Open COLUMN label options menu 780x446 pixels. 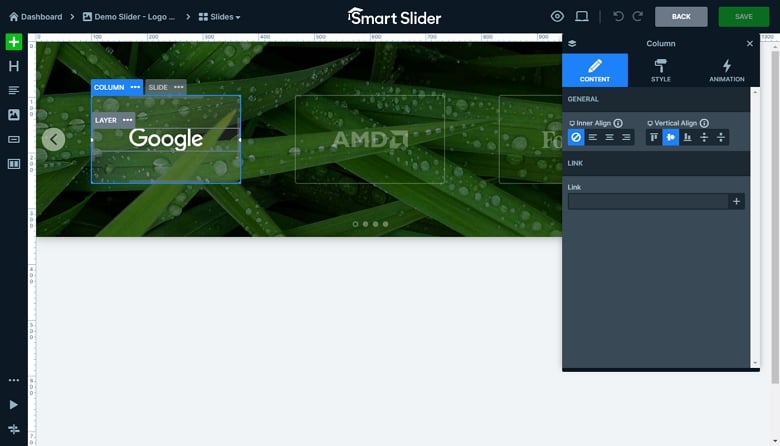pyautogui.click(x=135, y=87)
